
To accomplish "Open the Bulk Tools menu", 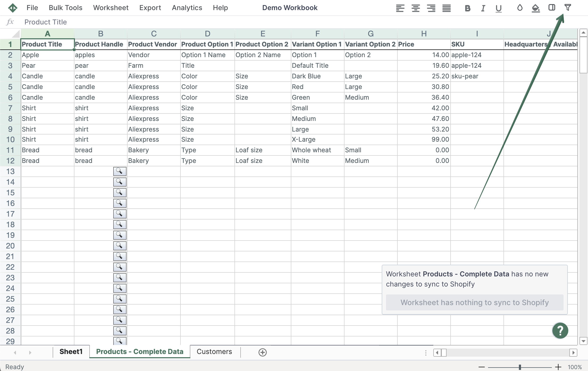I will 65,8.
